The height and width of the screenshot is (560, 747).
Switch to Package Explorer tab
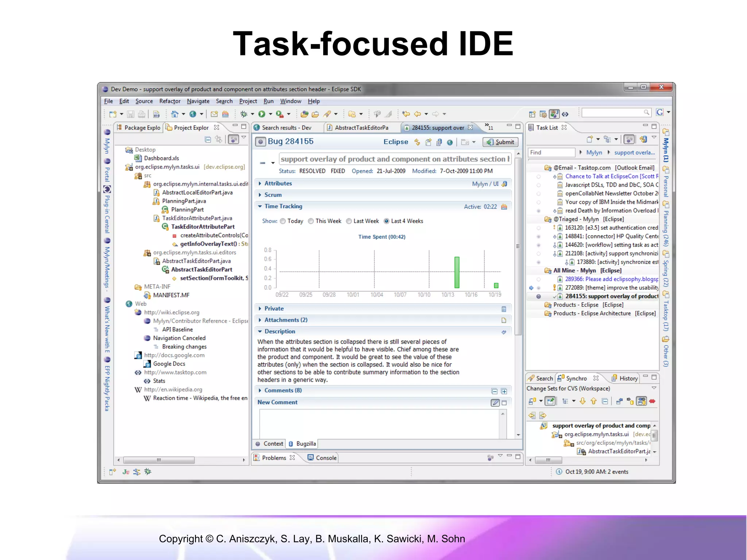pyautogui.click(x=139, y=128)
